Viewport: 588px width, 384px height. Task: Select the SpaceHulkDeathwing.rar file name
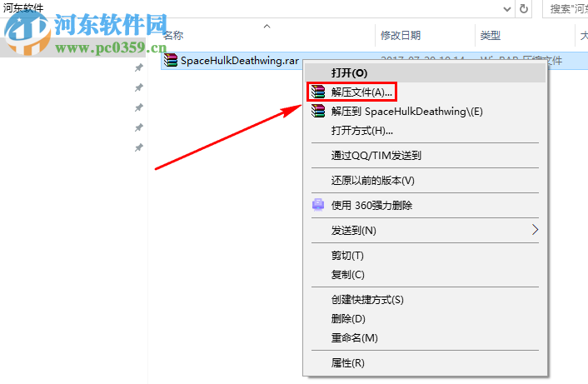coord(240,60)
